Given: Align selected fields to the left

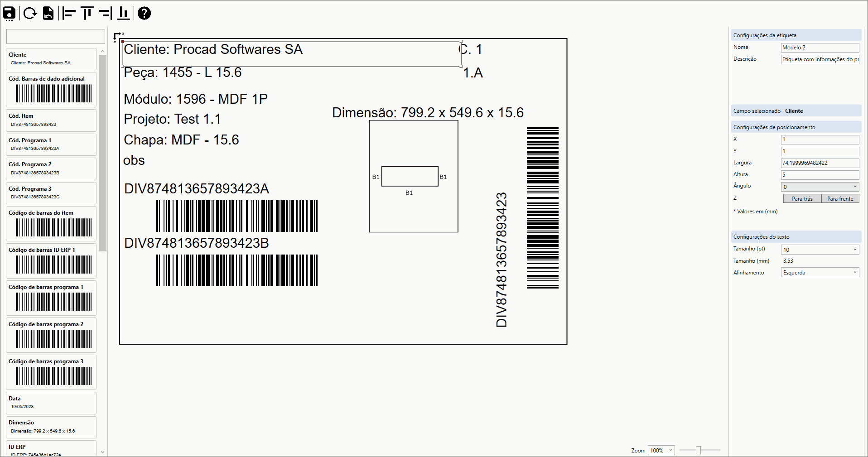Looking at the screenshot, I should 69,14.
